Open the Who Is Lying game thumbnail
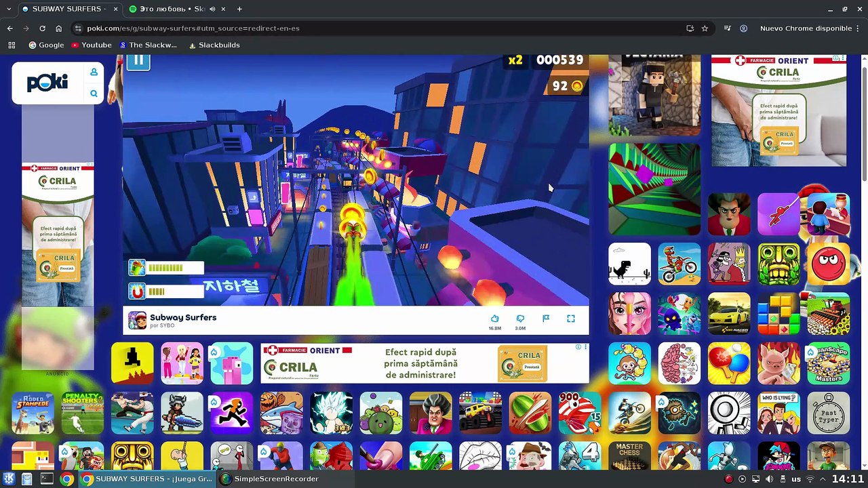This screenshot has height=488, width=868. tap(778, 413)
